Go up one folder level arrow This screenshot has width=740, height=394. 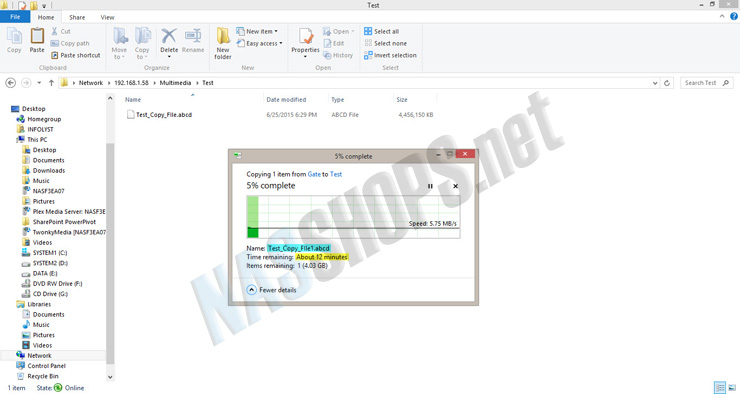(51, 83)
